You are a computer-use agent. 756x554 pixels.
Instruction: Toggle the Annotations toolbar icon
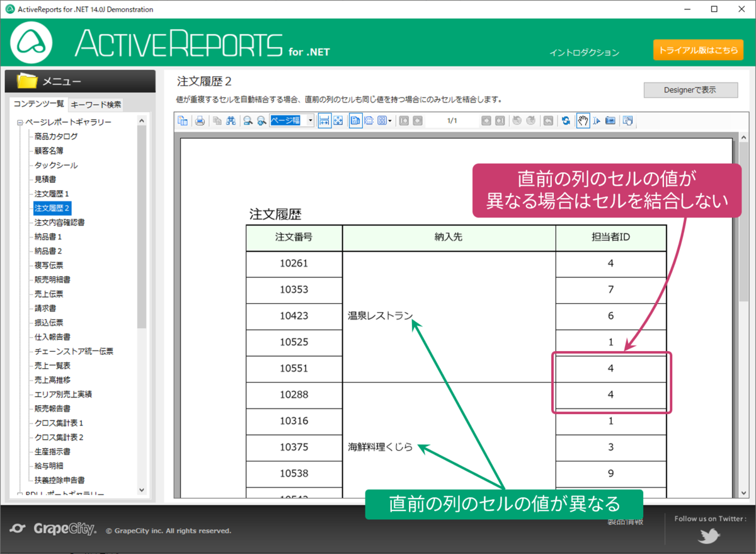point(627,120)
